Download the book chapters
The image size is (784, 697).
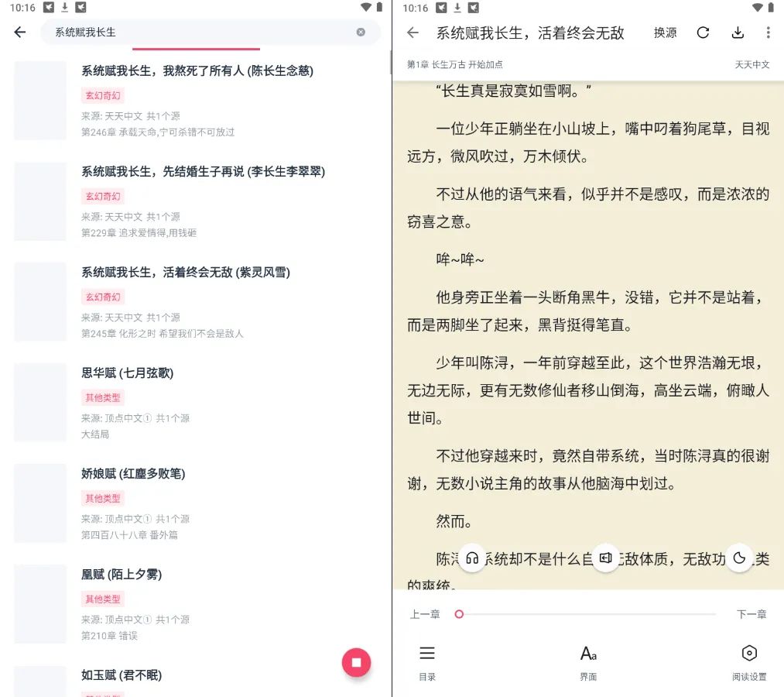pos(737,33)
